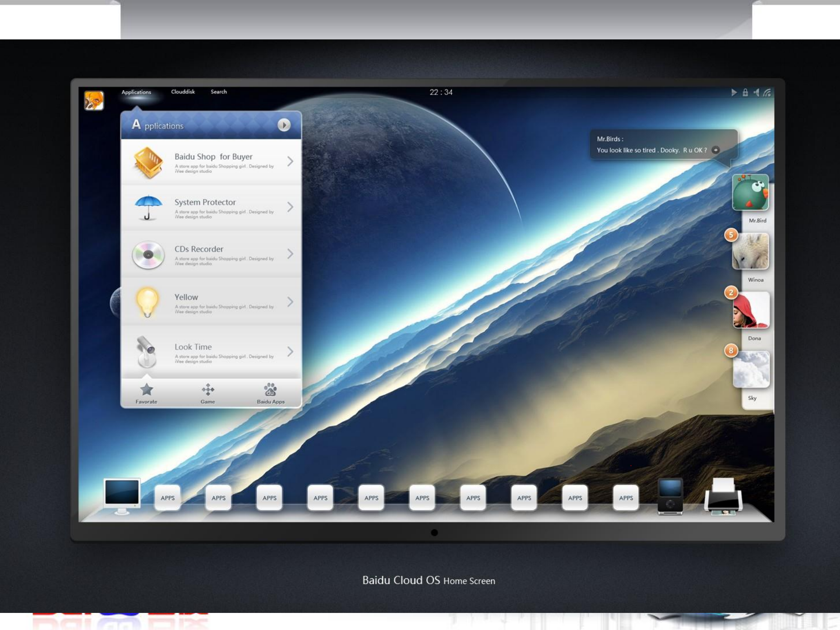Open the System Protector umbrella icon

pyautogui.click(x=148, y=207)
